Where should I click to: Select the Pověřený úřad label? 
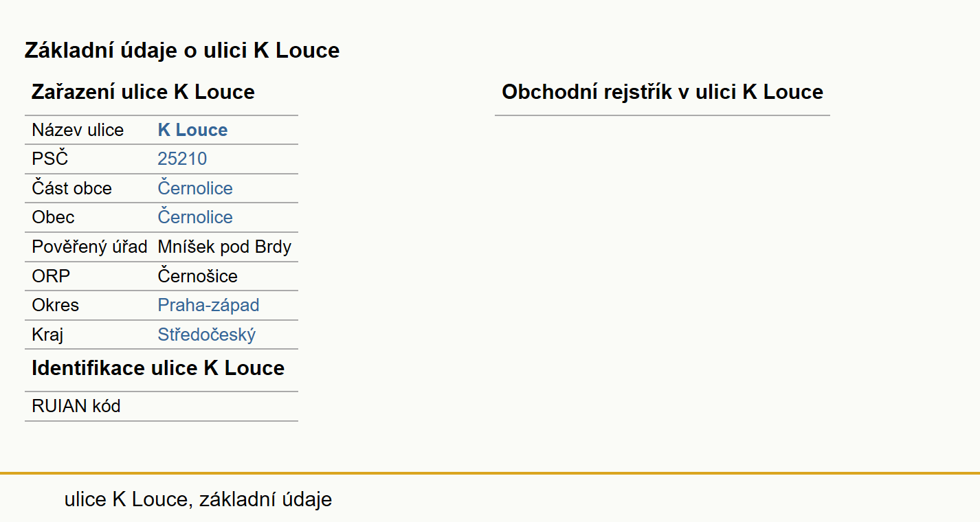(x=89, y=247)
